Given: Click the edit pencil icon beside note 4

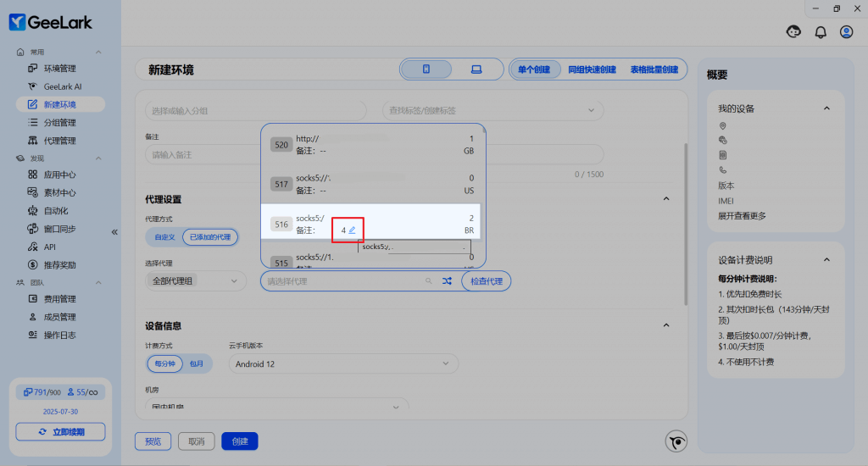Looking at the screenshot, I should click(x=352, y=230).
